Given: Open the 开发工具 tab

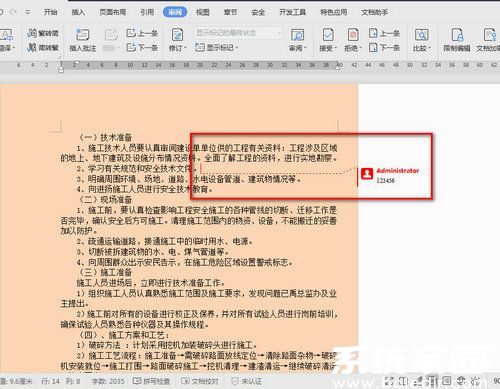Looking at the screenshot, I should (x=292, y=12).
